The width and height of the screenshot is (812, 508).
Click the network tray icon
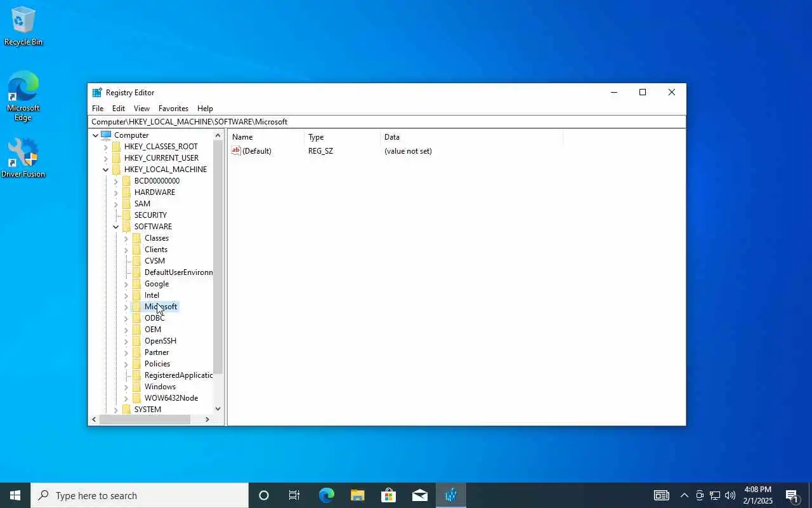[715, 495]
